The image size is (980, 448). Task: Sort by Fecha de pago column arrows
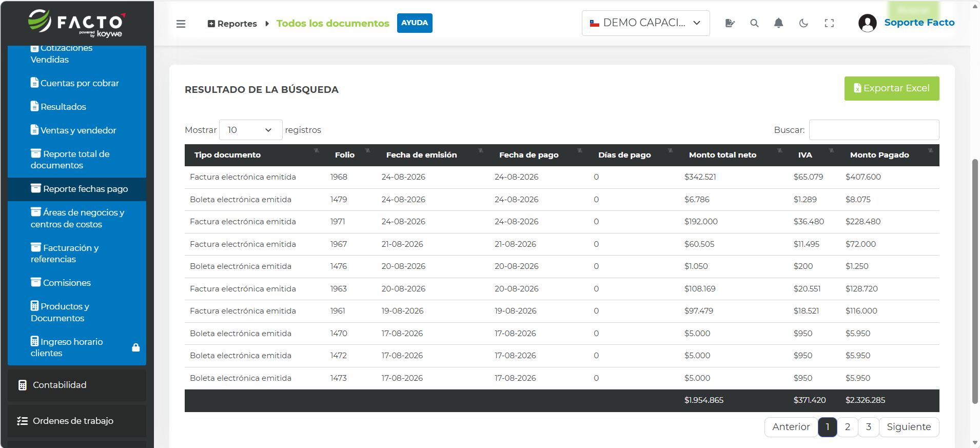tap(579, 151)
